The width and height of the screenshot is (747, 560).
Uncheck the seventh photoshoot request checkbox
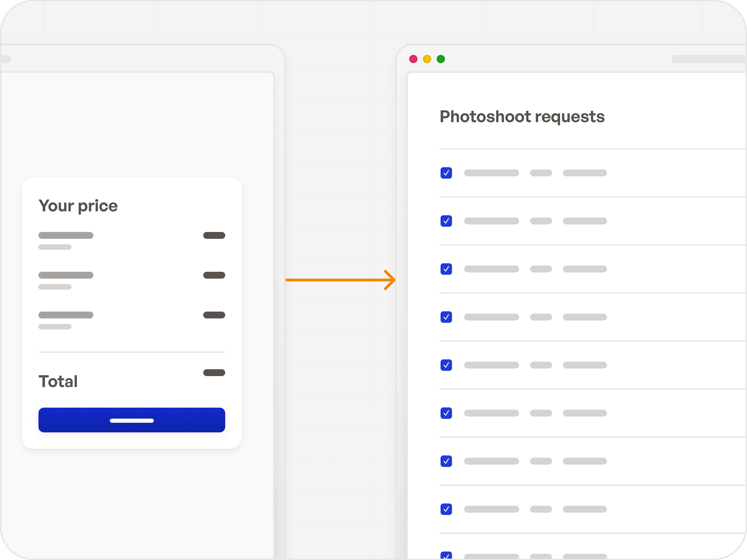pyautogui.click(x=446, y=461)
